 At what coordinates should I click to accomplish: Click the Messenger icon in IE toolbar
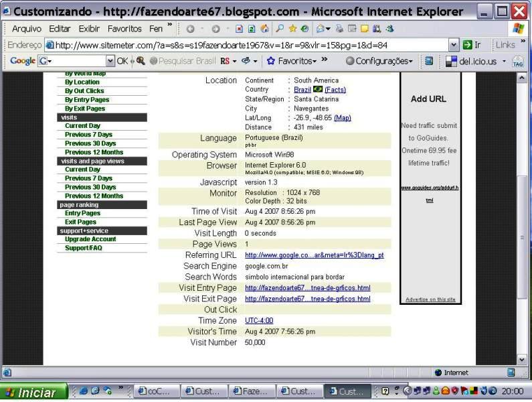[x=389, y=29]
